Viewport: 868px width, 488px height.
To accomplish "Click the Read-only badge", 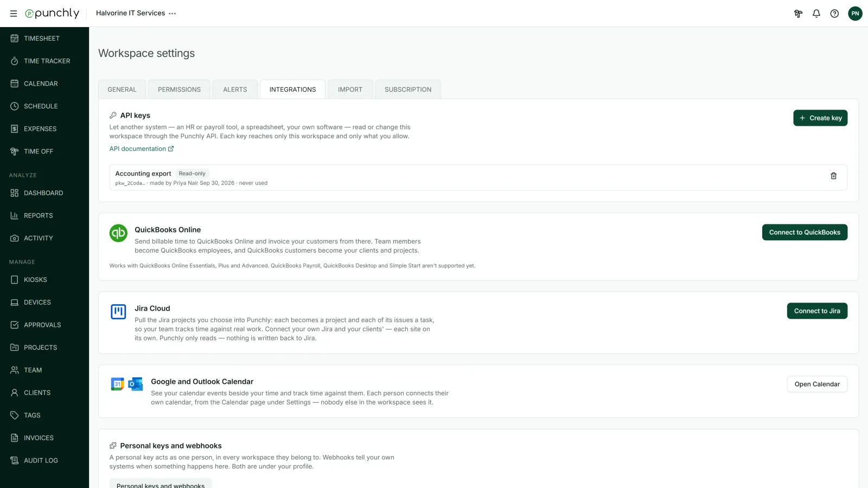I will pyautogui.click(x=192, y=174).
